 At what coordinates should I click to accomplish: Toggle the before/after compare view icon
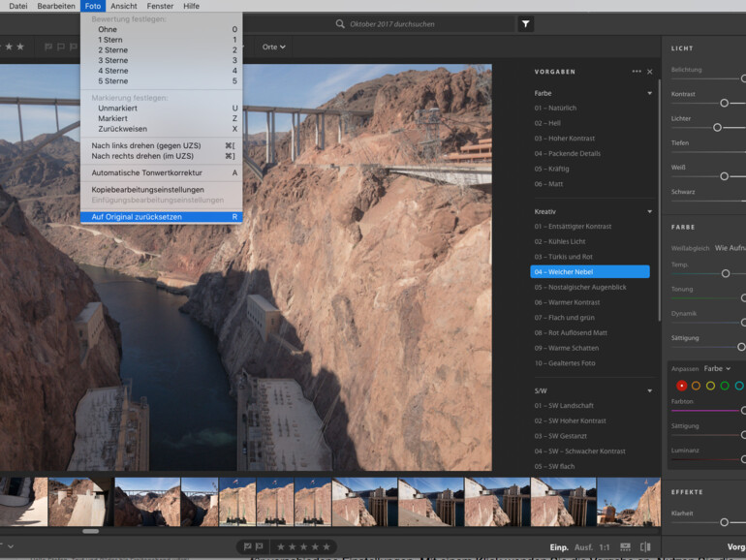pos(645,547)
